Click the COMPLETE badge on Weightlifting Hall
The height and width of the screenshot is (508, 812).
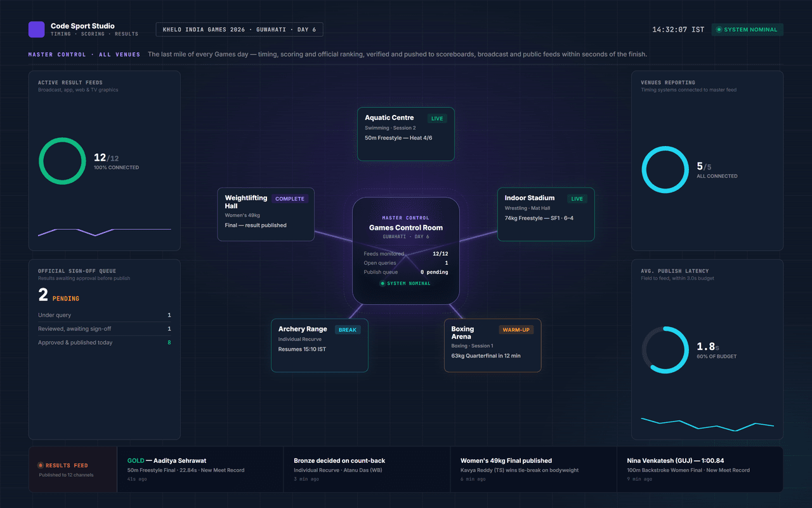pyautogui.click(x=289, y=199)
